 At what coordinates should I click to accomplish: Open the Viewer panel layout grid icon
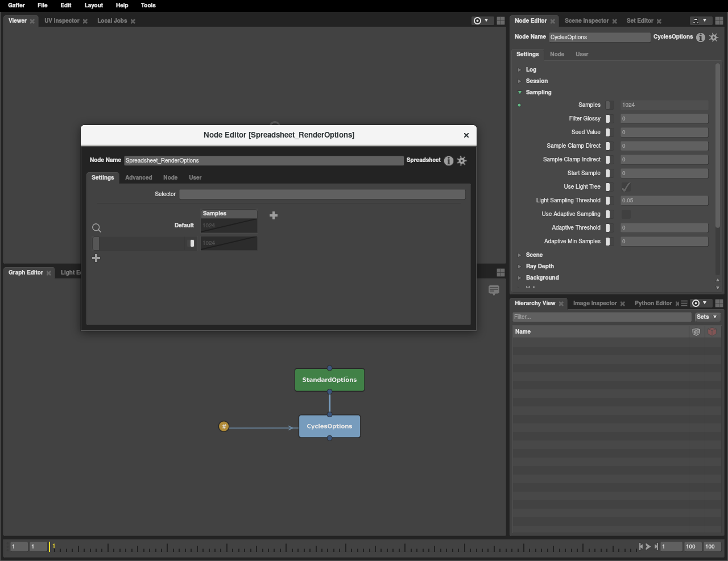tap(500, 20)
